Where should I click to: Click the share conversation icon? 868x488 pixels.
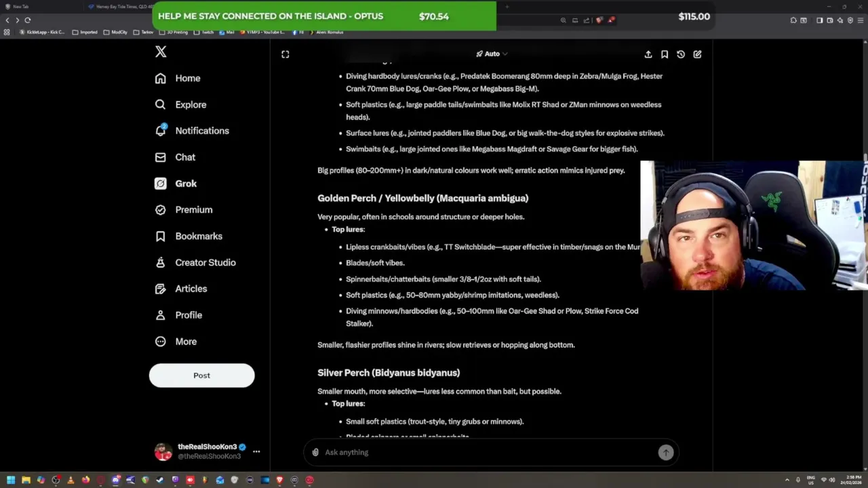[648, 54]
